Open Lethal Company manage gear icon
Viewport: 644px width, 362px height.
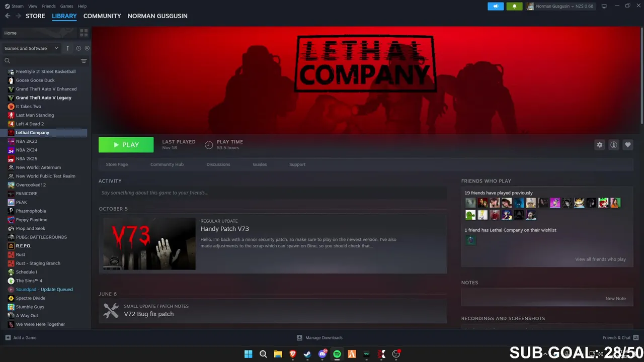[599, 145]
